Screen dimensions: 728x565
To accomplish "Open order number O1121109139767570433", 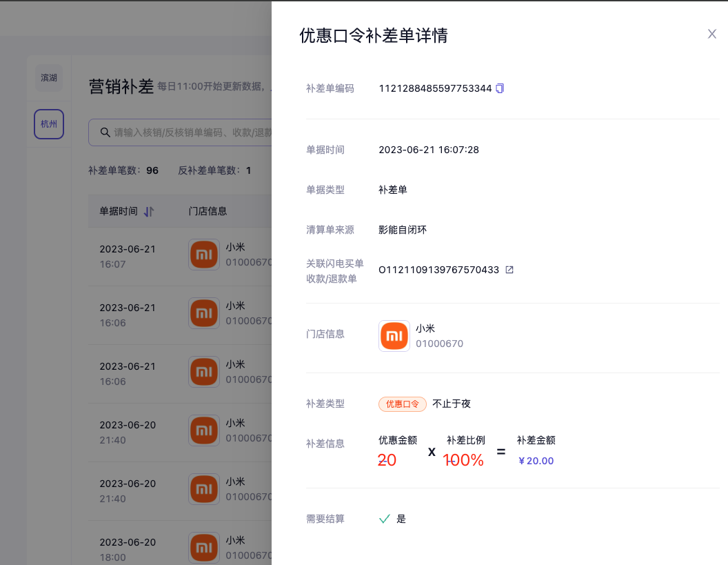I will point(438,270).
